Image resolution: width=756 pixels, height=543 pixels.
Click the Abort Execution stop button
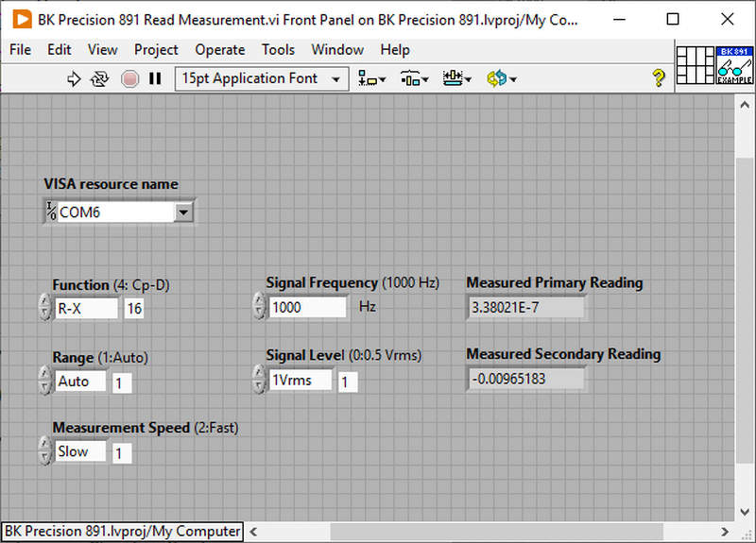click(129, 78)
